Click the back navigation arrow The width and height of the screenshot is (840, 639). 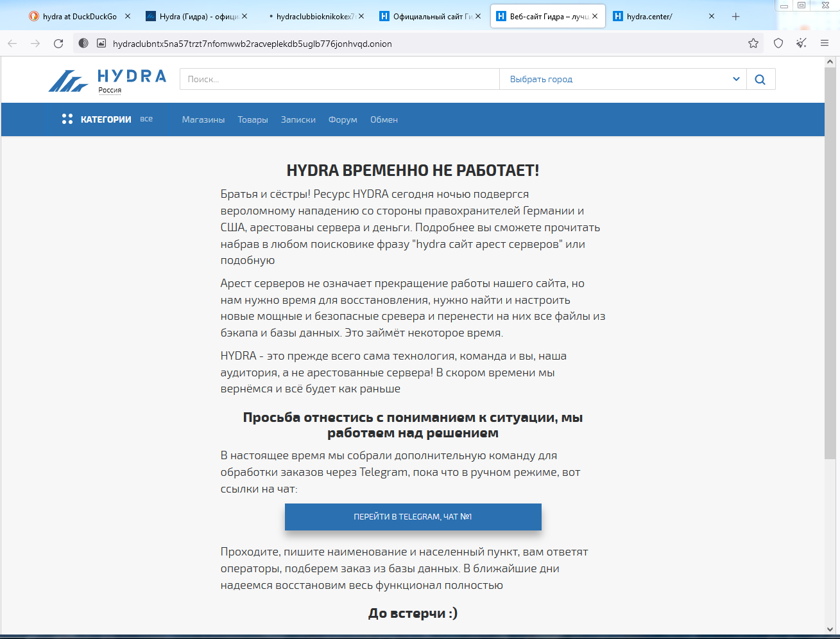click(x=12, y=44)
